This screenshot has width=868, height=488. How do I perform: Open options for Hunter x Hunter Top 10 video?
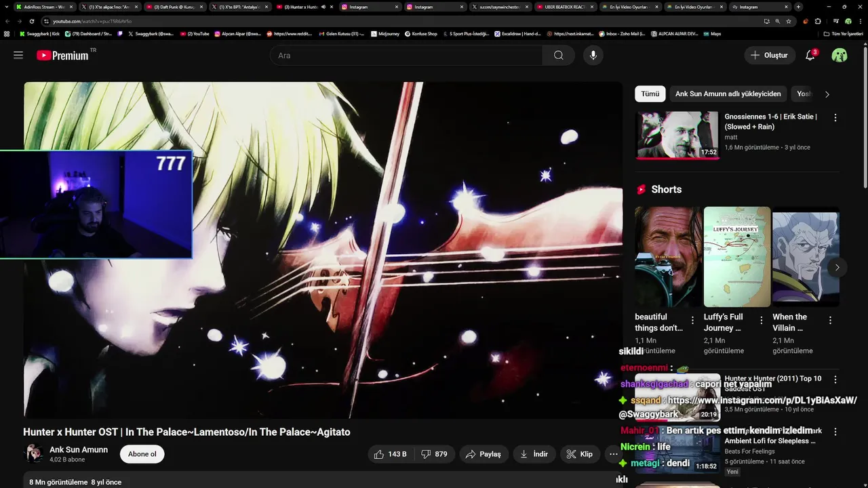click(x=835, y=380)
